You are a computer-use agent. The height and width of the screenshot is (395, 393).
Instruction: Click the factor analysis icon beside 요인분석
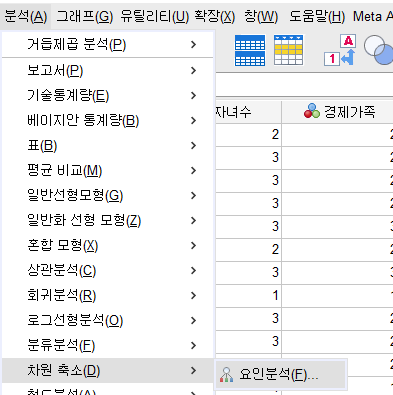click(226, 375)
